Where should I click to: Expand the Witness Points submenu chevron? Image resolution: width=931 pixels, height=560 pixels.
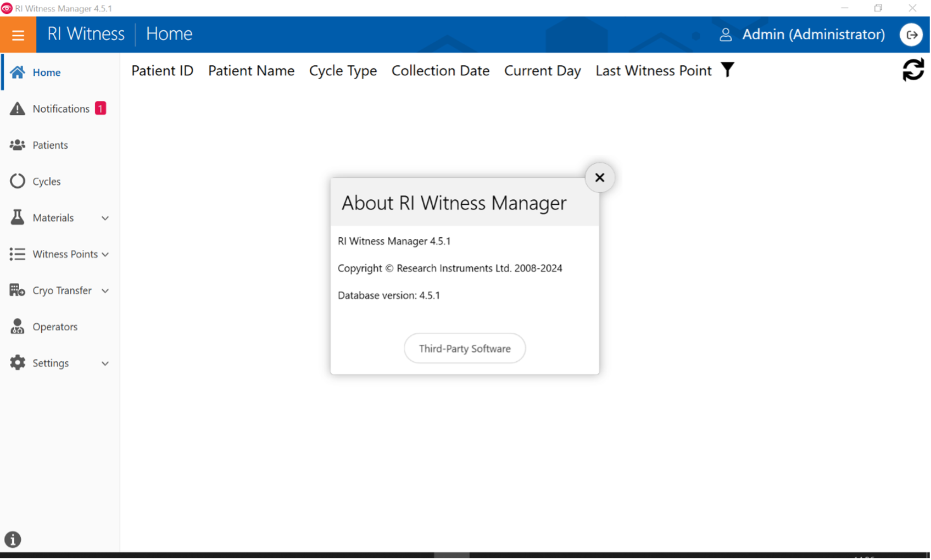point(105,254)
